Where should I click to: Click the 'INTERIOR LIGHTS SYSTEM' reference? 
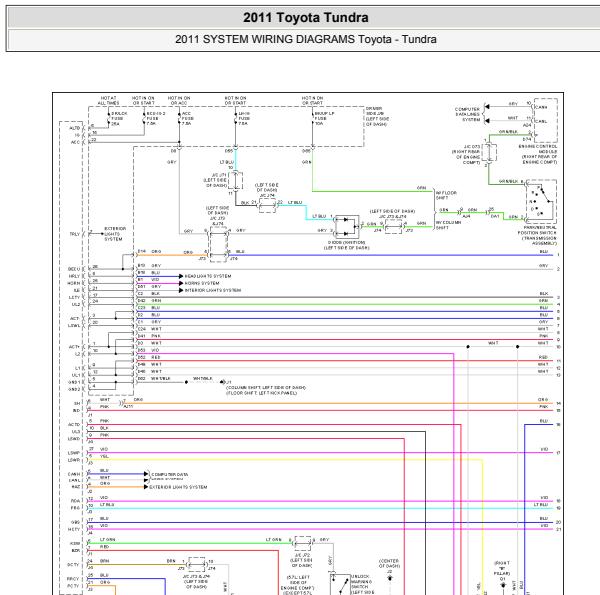click(x=213, y=290)
